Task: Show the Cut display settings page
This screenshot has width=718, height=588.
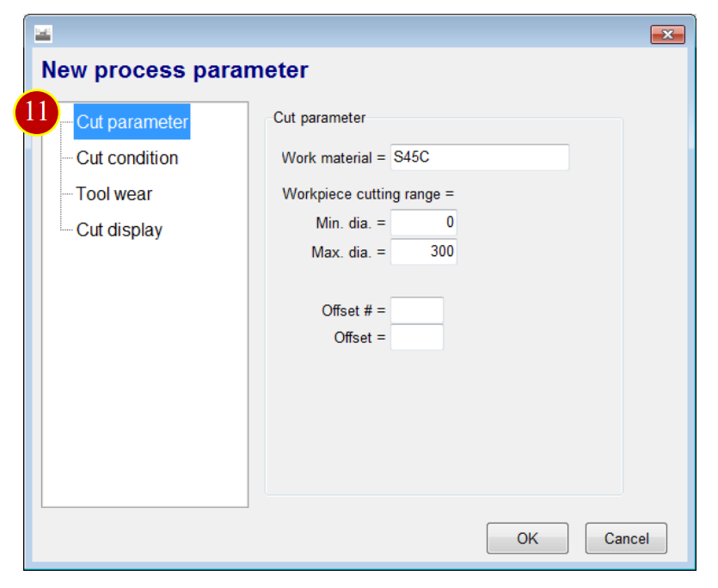Action: (120, 230)
